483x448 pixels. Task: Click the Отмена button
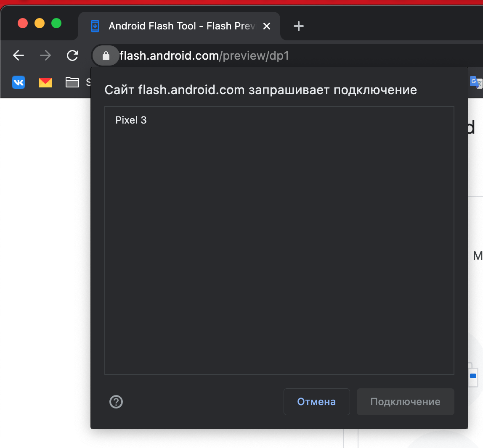316,402
